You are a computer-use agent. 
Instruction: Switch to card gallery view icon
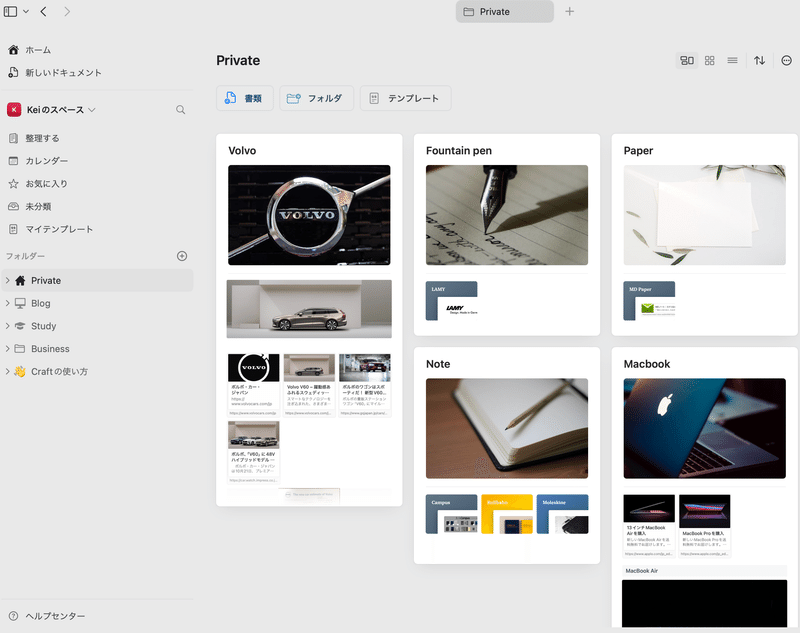[687, 61]
